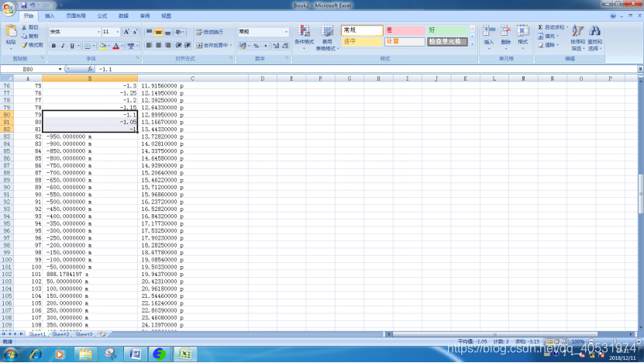Apply percent style with the % icon
The image size is (644, 363).
(x=257, y=46)
